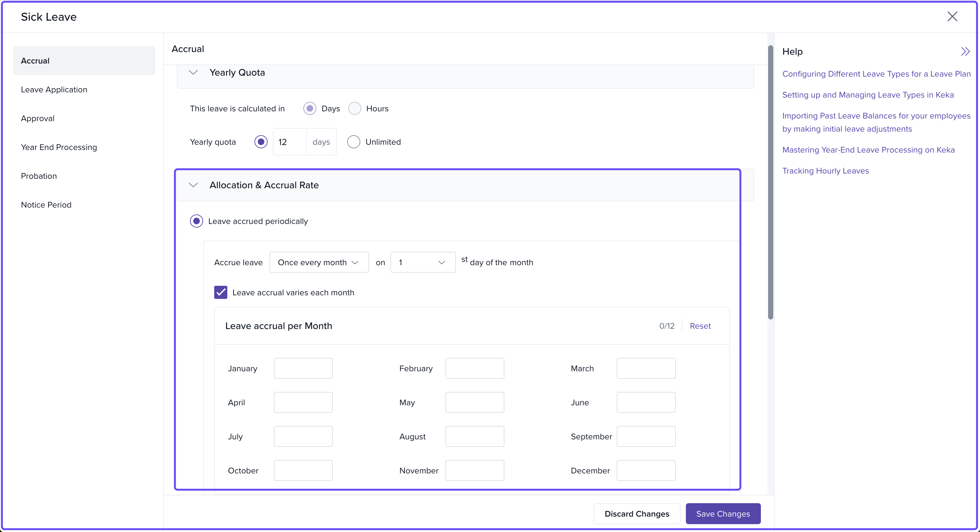The image size is (980, 532).
Task: Go to the Probation settings tab
Action: point(39,176)
